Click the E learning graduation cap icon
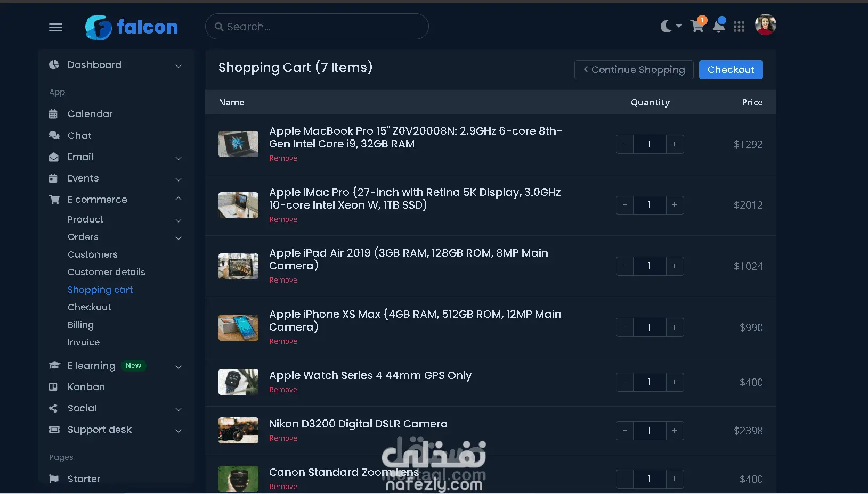Screen dimensions: 868x494 (x=54, y=366)
